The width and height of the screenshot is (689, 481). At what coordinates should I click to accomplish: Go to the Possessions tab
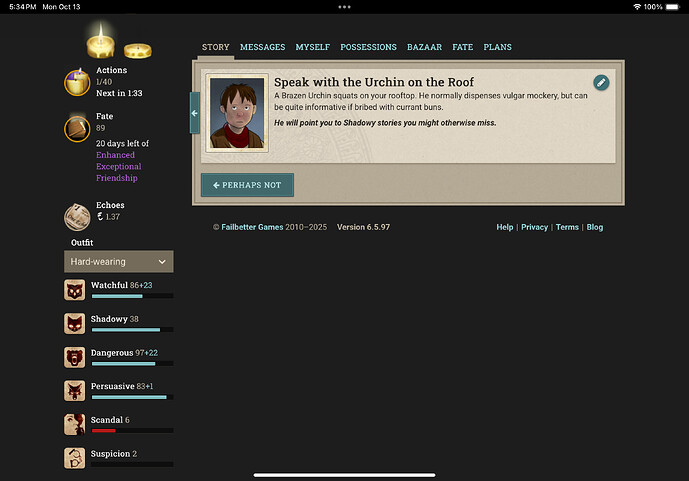click(368, 47)
